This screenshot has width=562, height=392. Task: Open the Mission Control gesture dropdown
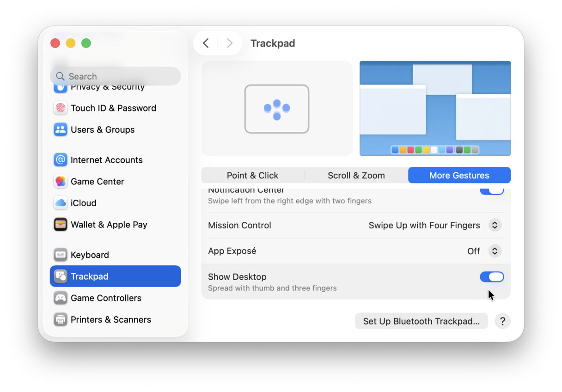[495, 225]
